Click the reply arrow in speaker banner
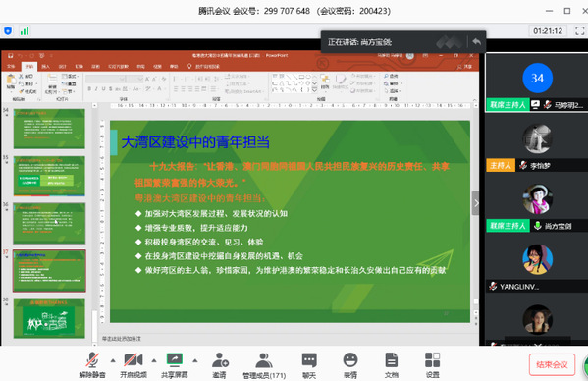 coord(477,41)
